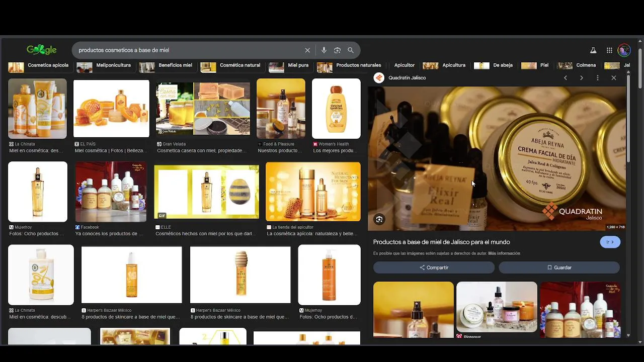Click caption 'Cosmetica casera con miel, propiedade...'
This screenshot has width=644, height=362.
coord(202,151)
